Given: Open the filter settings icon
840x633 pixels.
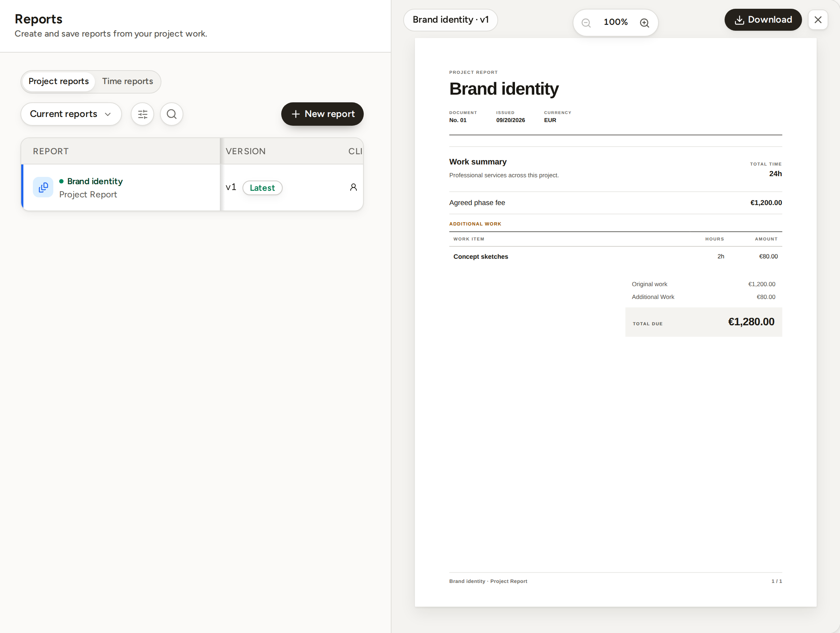Looking at the screenshot, I should tap(142, 114).
